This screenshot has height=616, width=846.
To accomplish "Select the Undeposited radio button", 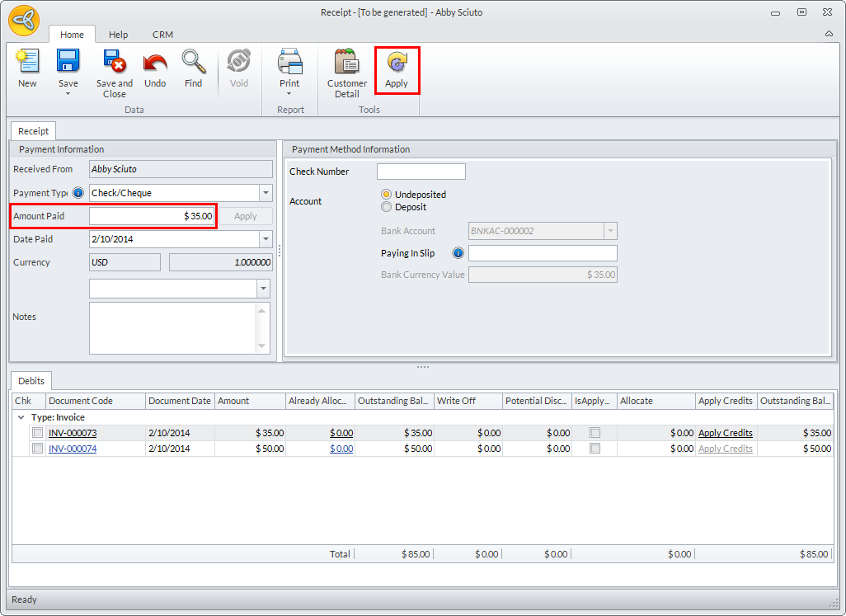I will click(386, 195).
